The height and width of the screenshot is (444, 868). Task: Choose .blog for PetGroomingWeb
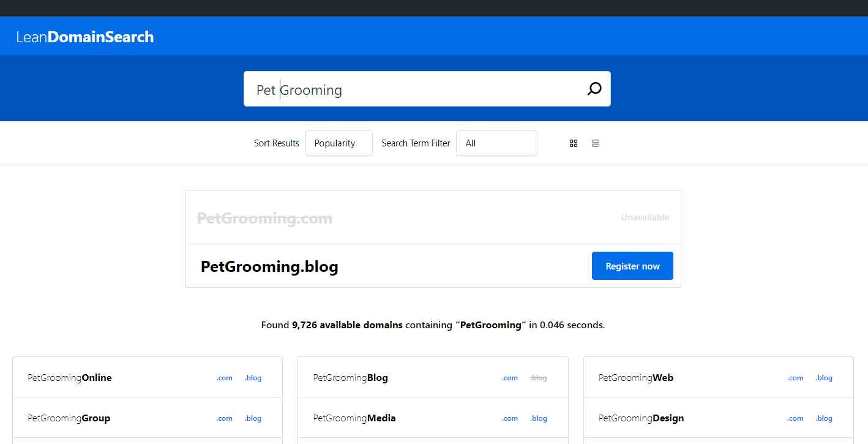coord(824,378)
